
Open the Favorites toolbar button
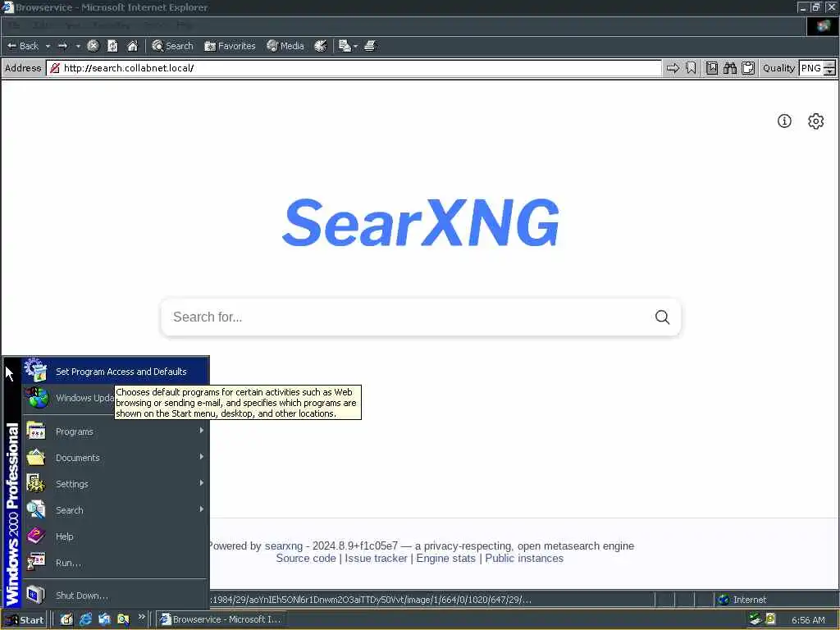[x=230, y=46]
